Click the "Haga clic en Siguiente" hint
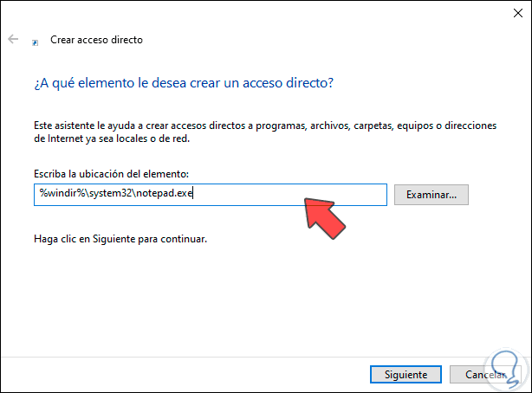Screen dimensions: 532x393 120,237
